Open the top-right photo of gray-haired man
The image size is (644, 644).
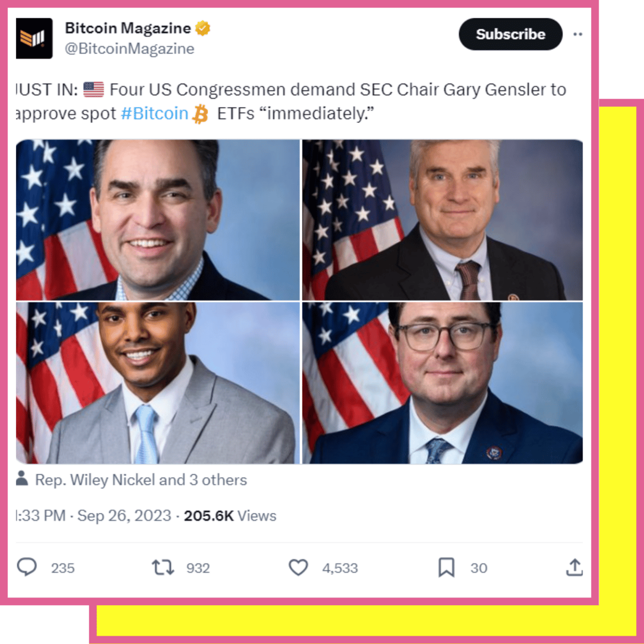tap(443, 220)
